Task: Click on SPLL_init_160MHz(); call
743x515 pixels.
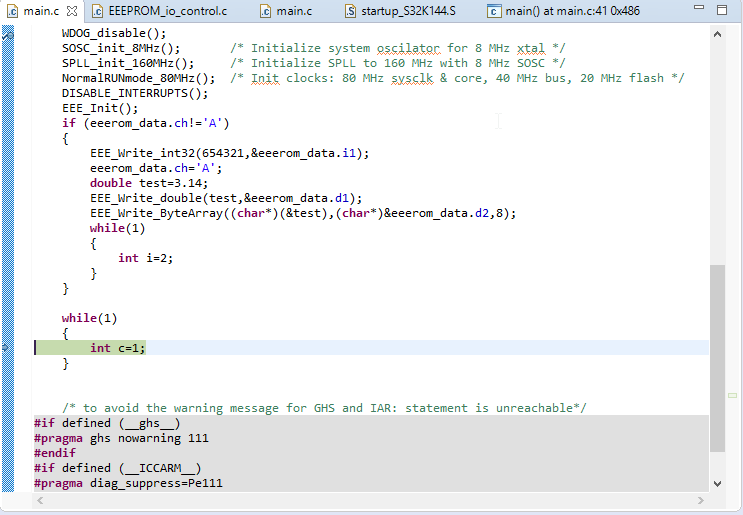Action: click(x=128, y=63)
